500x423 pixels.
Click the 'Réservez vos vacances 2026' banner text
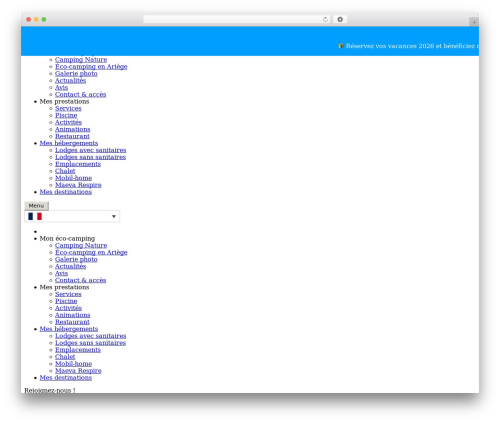tap(412, 46)
